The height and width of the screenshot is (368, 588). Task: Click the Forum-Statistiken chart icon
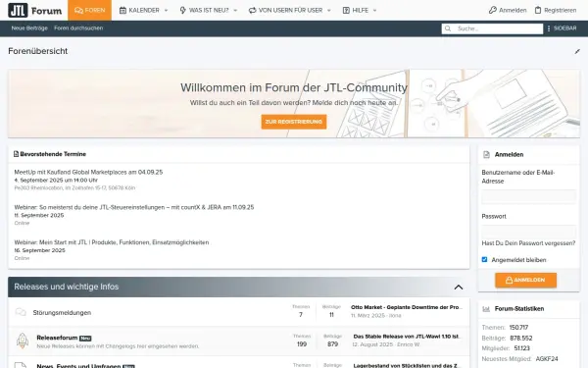pyautogui.click(x=486, y=309)
